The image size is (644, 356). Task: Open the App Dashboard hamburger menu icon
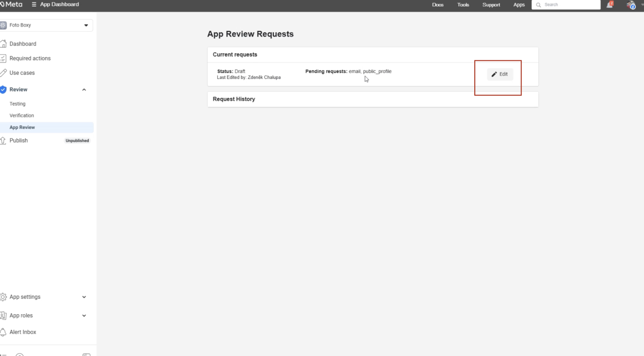(x=34, y=4)
